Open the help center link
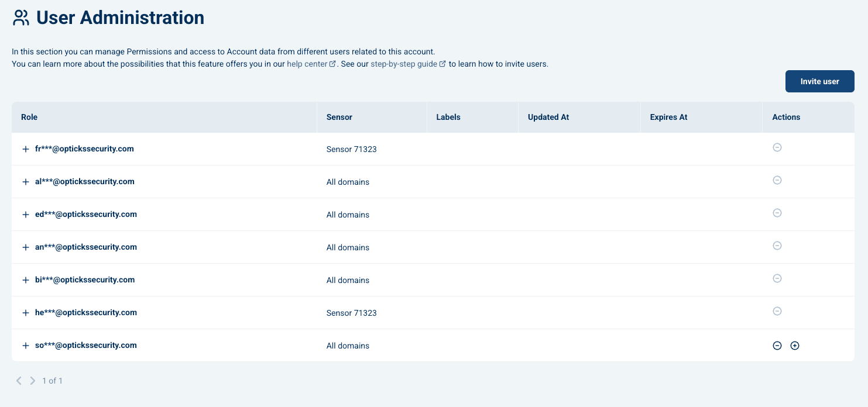Screen dimensions: 868x407 [x=307, y=64]
